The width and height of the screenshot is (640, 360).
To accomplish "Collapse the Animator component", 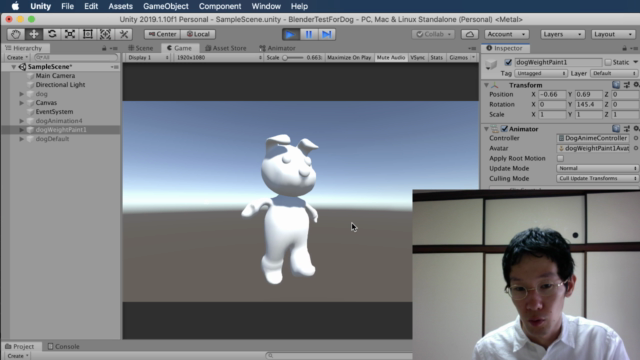I will [487, 129].
